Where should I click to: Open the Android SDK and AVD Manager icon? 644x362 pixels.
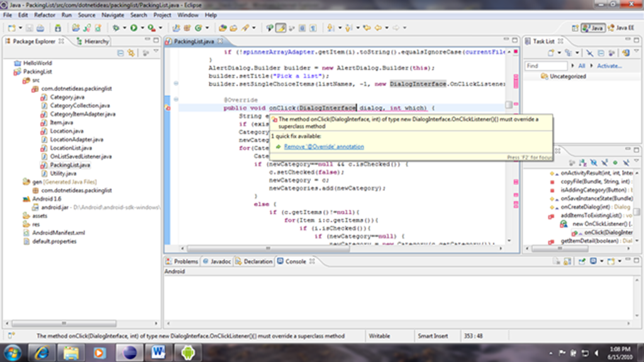click(58, 28)
